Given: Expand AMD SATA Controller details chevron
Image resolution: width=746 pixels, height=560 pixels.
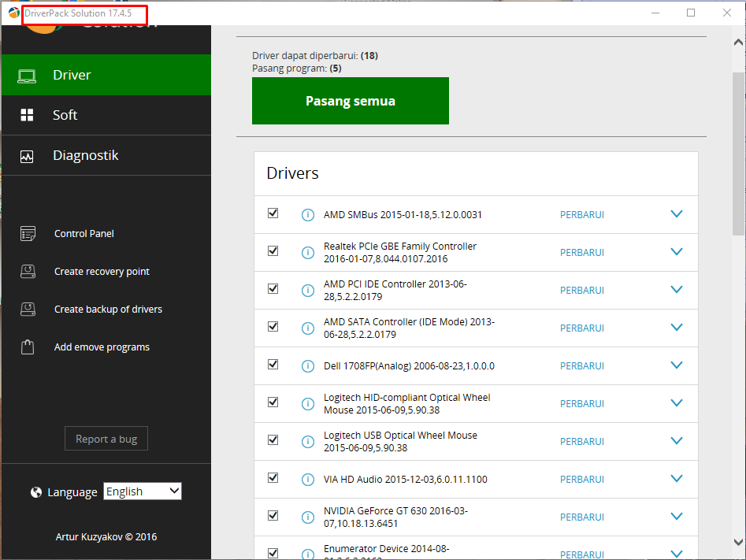Looking at the screenshot, I should pos(677,328).
